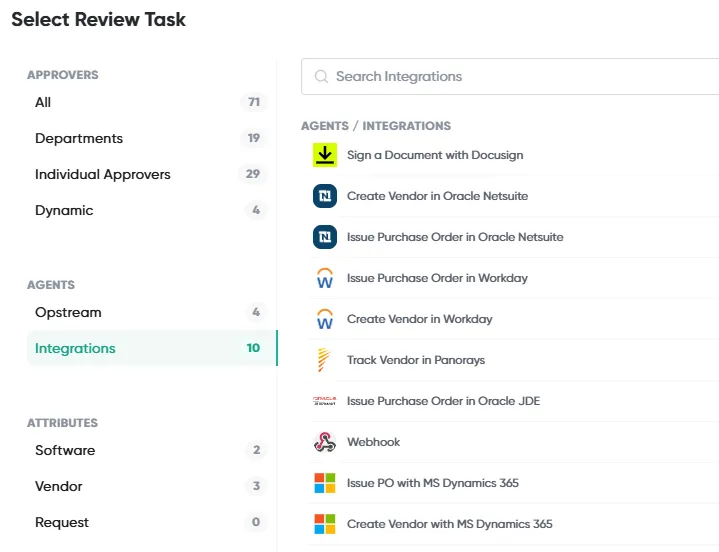
Task: Click the AGENTS / INTEGRATIONS section label
Action: (376, 126)
